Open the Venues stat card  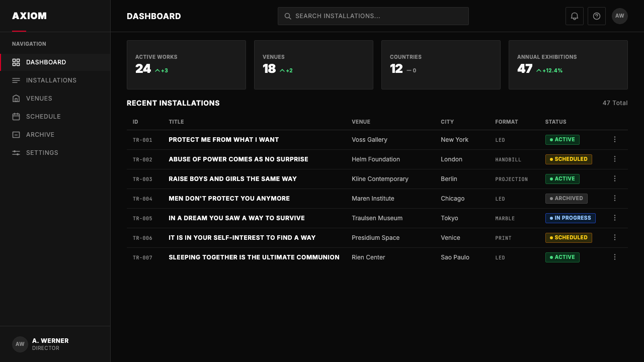point(313,65)
